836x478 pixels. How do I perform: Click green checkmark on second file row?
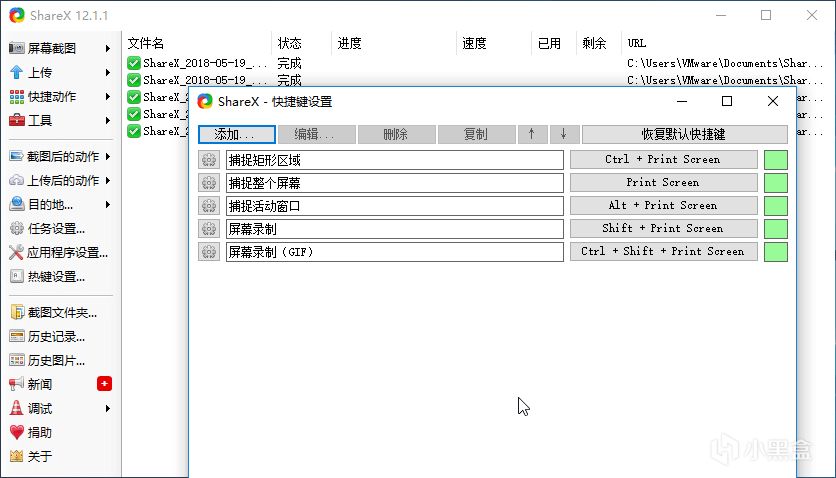[134, 80]
